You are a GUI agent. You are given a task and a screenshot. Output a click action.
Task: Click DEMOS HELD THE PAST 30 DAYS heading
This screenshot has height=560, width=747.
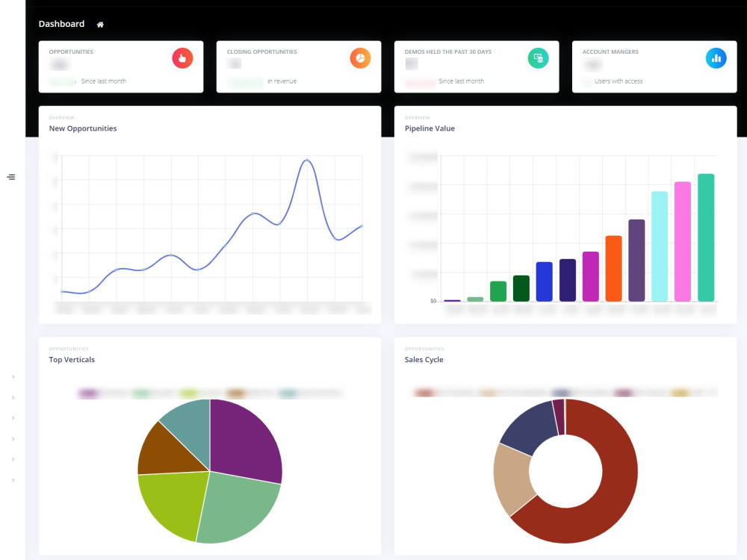coord(447,52)
